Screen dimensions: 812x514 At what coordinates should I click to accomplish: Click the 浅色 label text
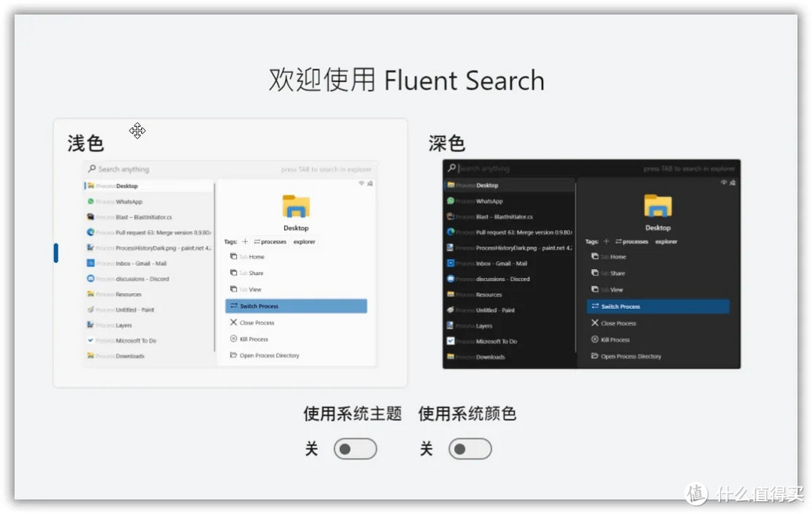(86, 144)
